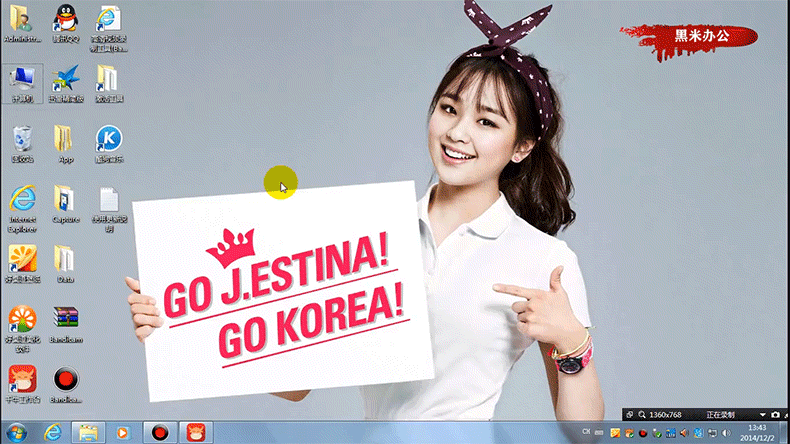Viewport: 790px width, 444px height.
Task: Expand the recorder bar dropdown arrow
Action: pyautogui.click(x=763, y=415)
